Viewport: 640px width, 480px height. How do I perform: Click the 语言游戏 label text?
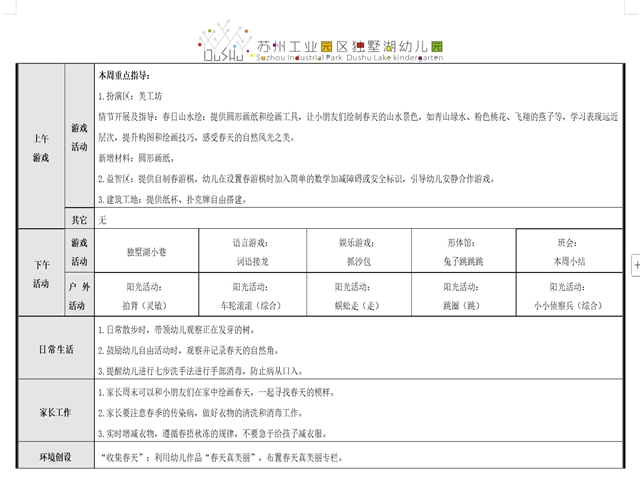click(250, 243)
